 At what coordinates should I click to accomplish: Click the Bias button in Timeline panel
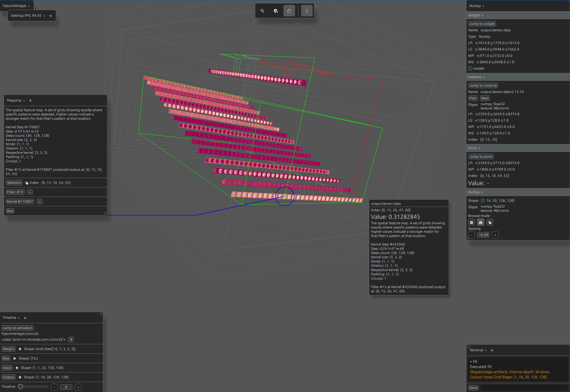pos(6,359)
